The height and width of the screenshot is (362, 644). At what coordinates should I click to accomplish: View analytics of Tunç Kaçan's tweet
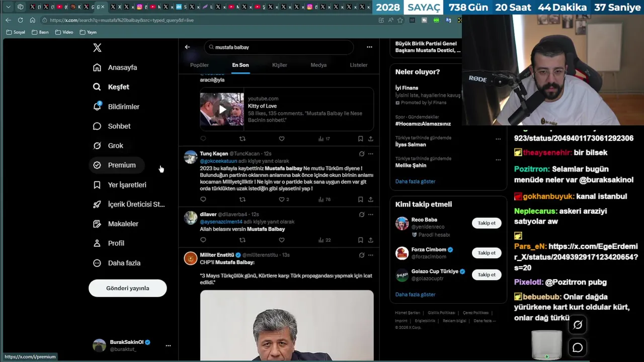[324, 200]
